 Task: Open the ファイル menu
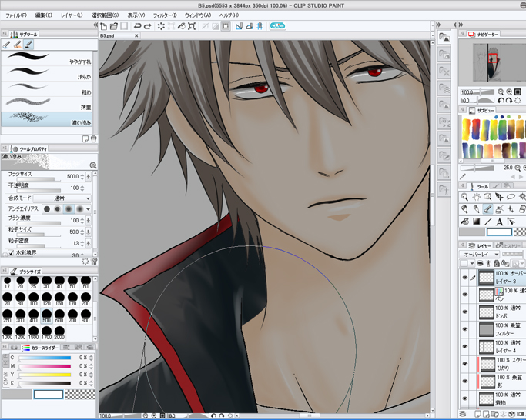(16, 15)
